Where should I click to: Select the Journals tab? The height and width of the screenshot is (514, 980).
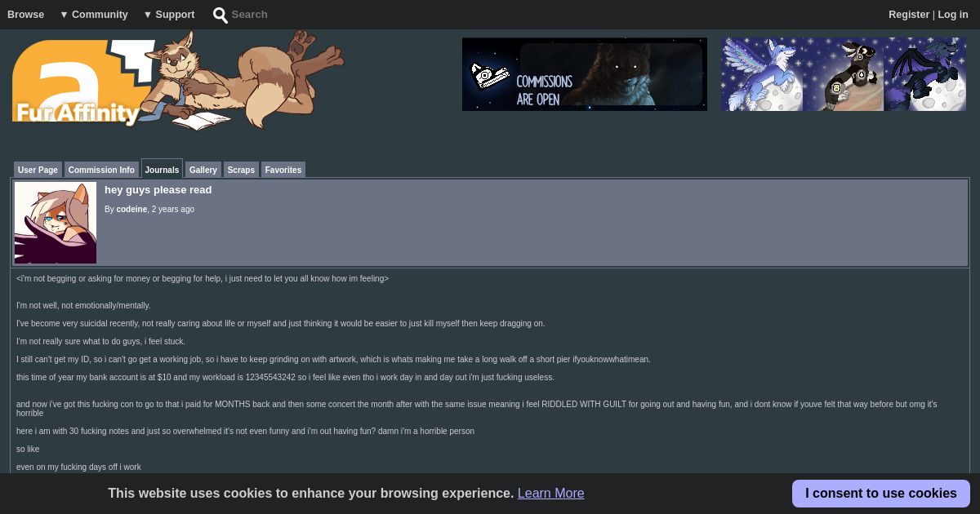click(x=162, y=169)
